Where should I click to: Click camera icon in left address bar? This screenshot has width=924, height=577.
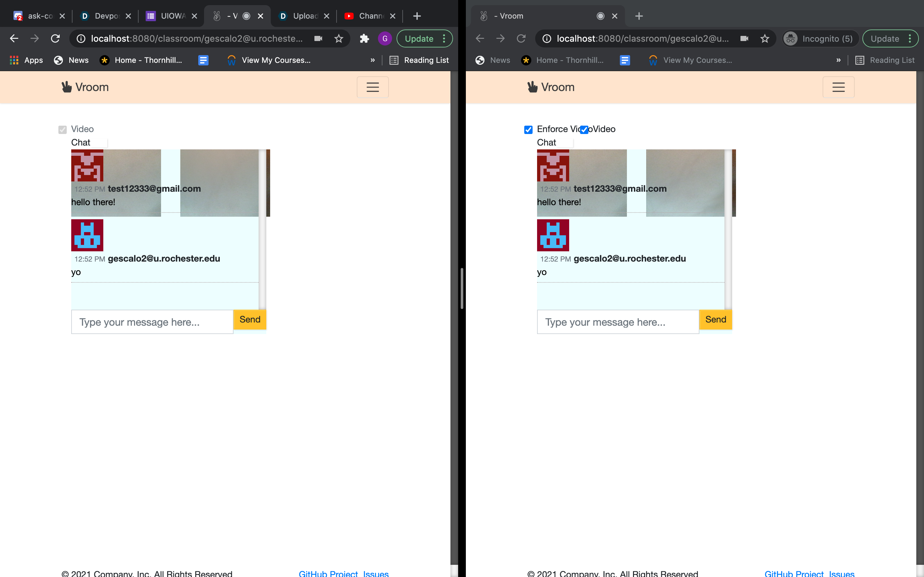pyautogui.click(x=318, y=38)
